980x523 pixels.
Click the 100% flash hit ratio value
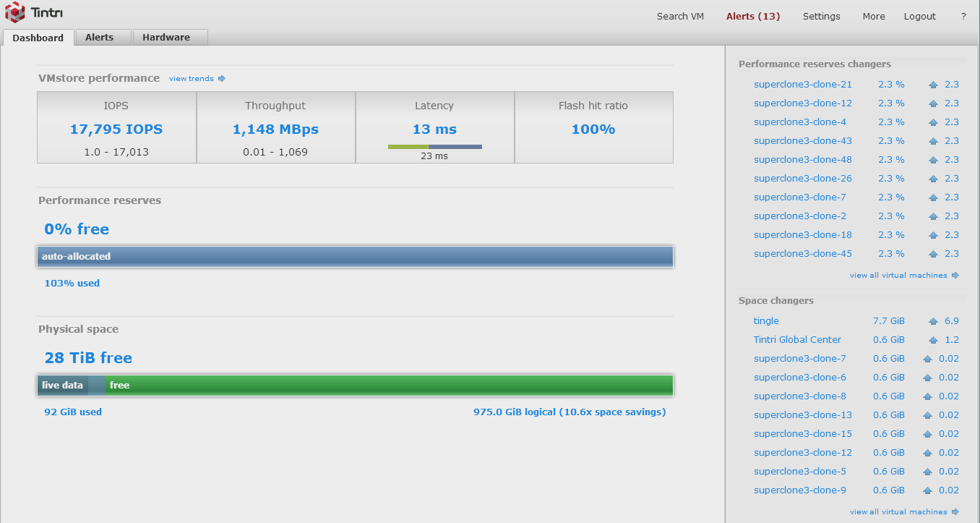pos(593,129)
